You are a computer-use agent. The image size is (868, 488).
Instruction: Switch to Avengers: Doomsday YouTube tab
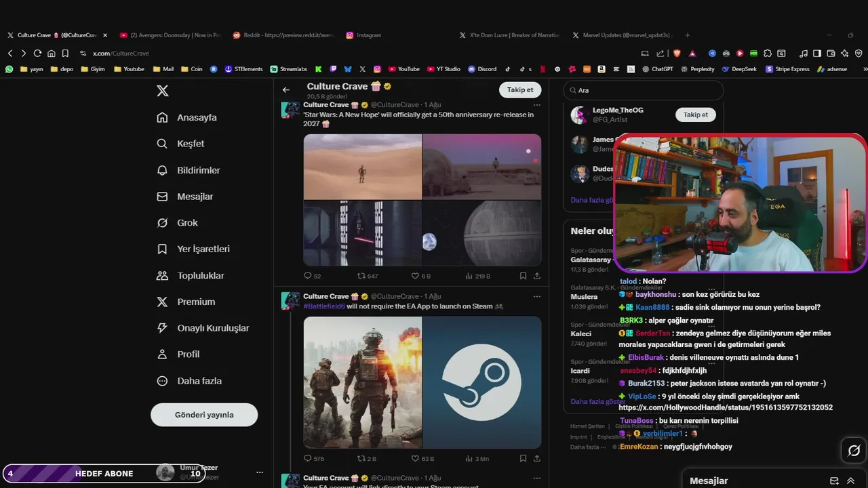tap(170, 35)
